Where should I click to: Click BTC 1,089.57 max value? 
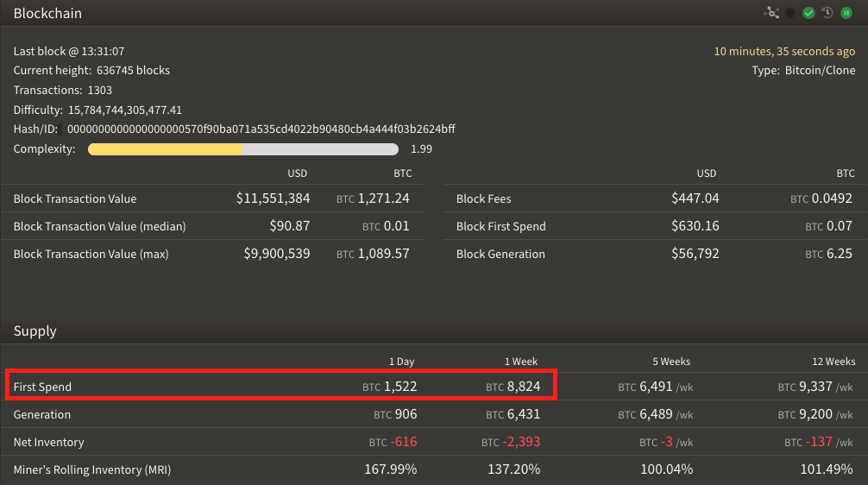(x=373, y=254)
